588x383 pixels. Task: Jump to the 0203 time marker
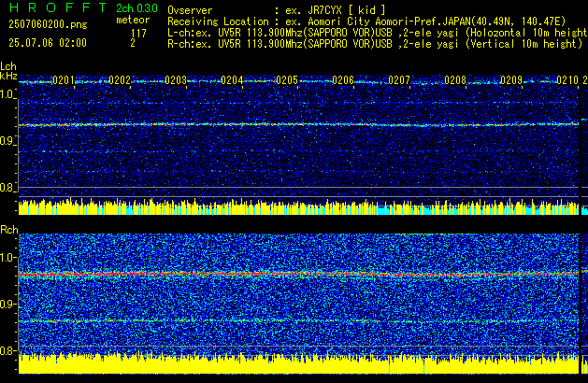click(176, 80)
